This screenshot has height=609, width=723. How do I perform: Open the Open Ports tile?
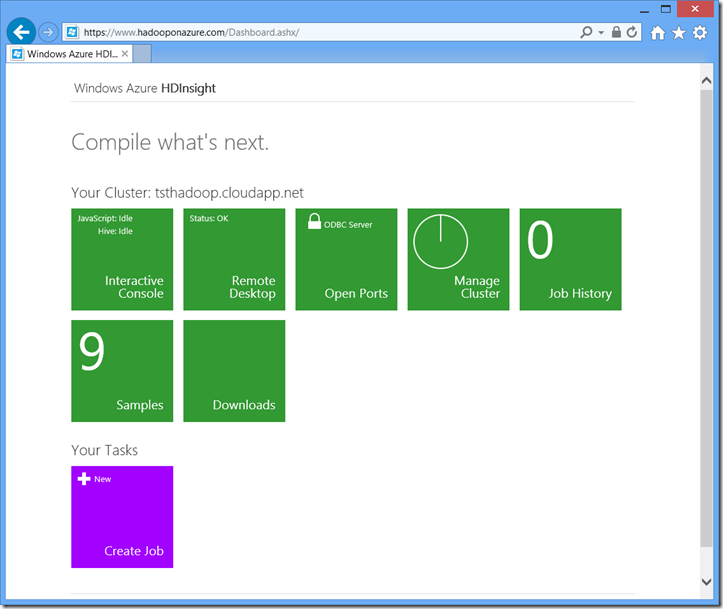(346, 259)
